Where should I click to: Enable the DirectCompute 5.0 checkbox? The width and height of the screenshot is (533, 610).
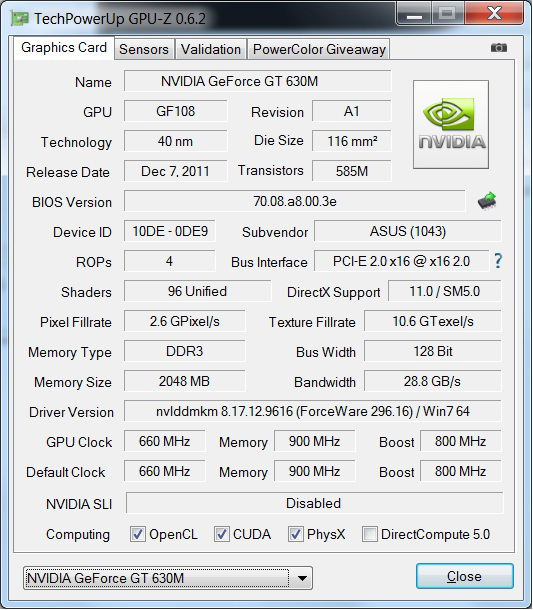[x=370, y=534]
